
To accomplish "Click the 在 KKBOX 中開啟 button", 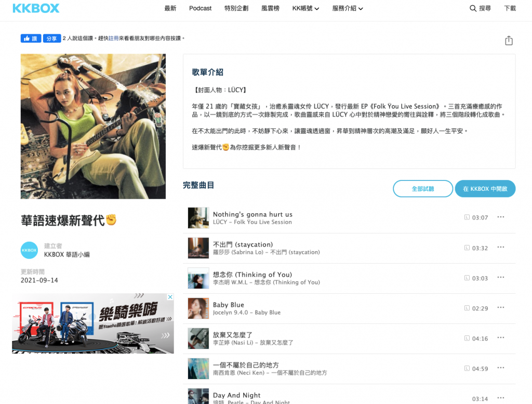I will coord(485,189).
